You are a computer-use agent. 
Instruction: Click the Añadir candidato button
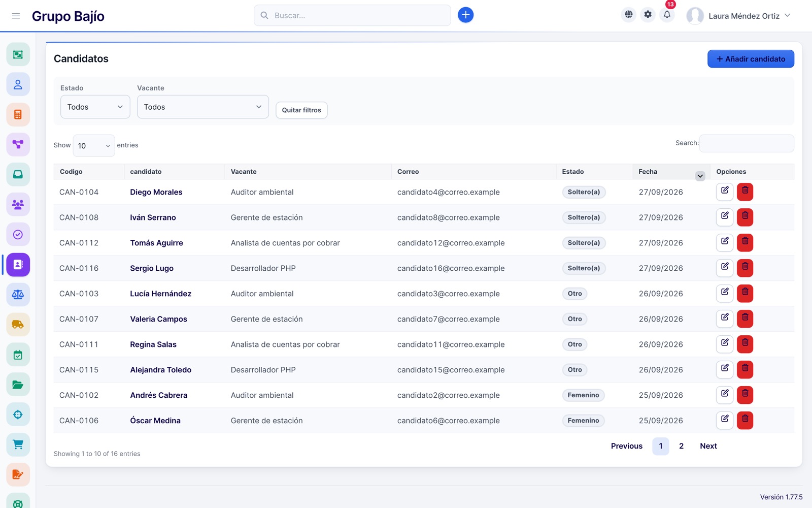751,59
